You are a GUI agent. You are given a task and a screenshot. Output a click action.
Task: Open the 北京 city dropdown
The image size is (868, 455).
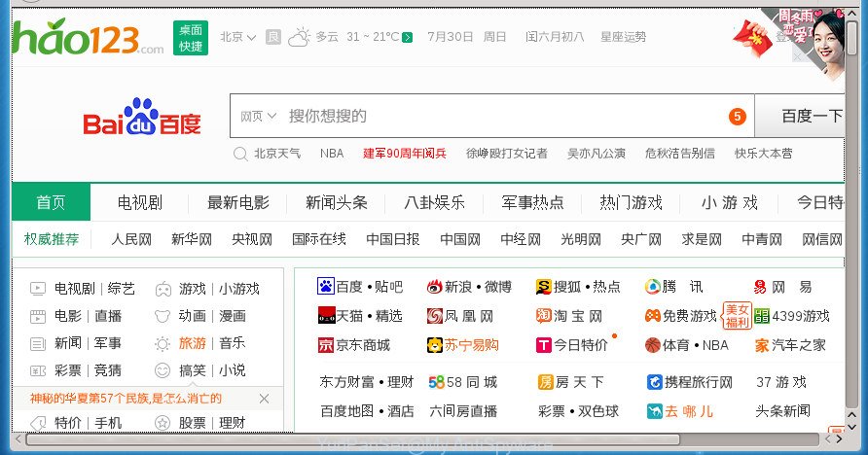coord(237,37)
